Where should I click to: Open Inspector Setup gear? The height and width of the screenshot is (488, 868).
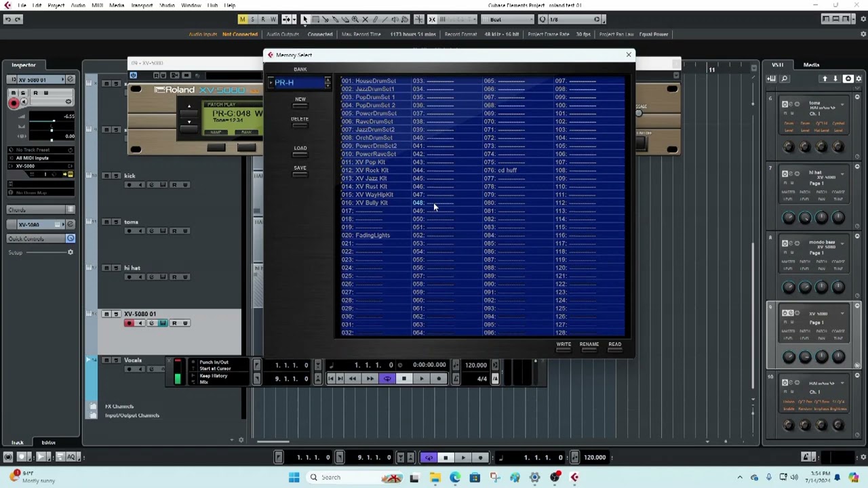70,252
